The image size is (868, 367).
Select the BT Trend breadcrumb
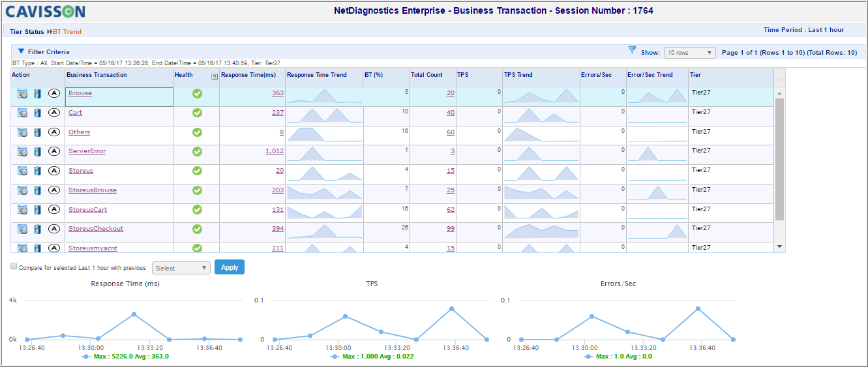pyautogui.click(x=67, y=31)
